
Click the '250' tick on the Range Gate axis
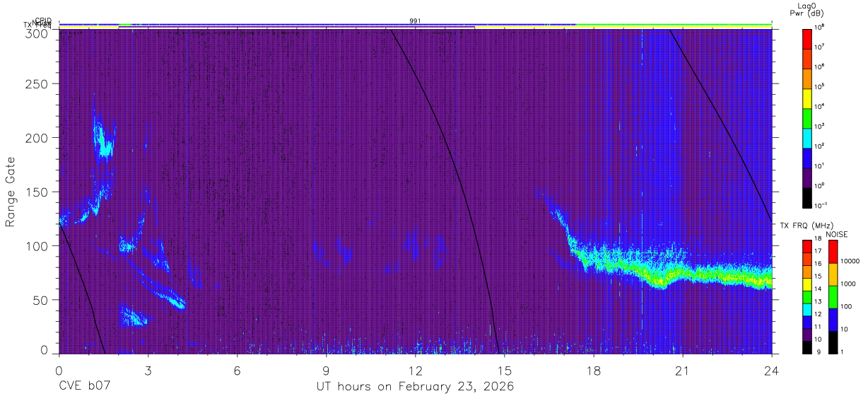[38, 83]
